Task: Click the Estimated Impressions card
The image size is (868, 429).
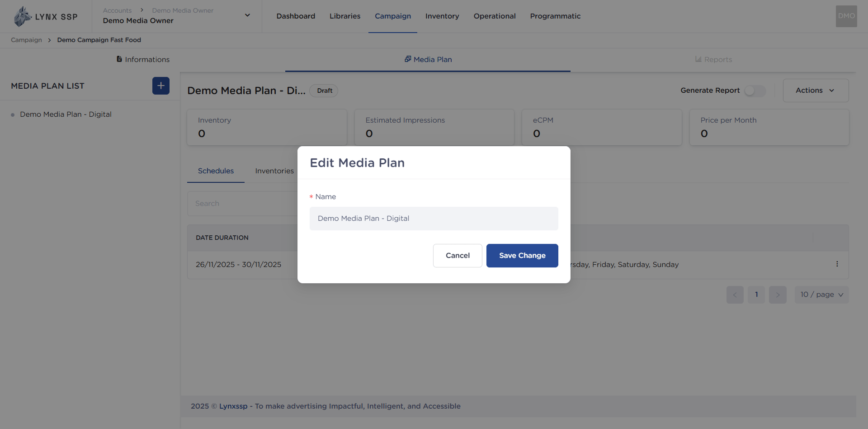Action: [x=434, y=127]
